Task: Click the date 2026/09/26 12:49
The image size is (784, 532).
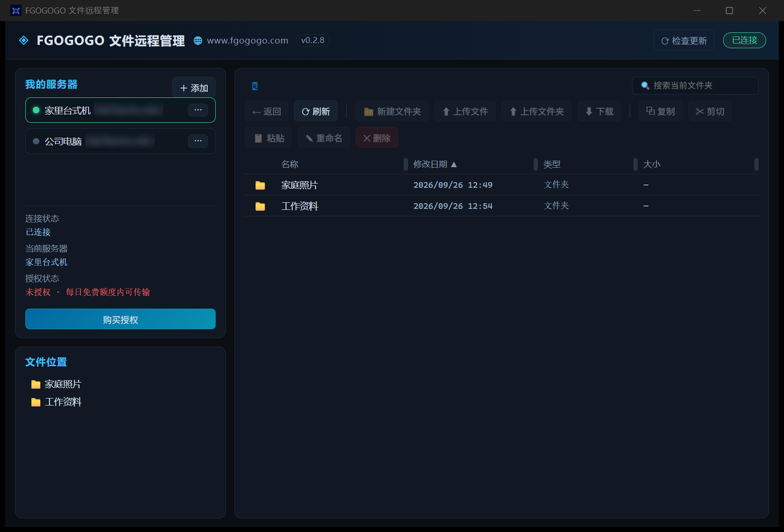Action: (x=453, y=185)
